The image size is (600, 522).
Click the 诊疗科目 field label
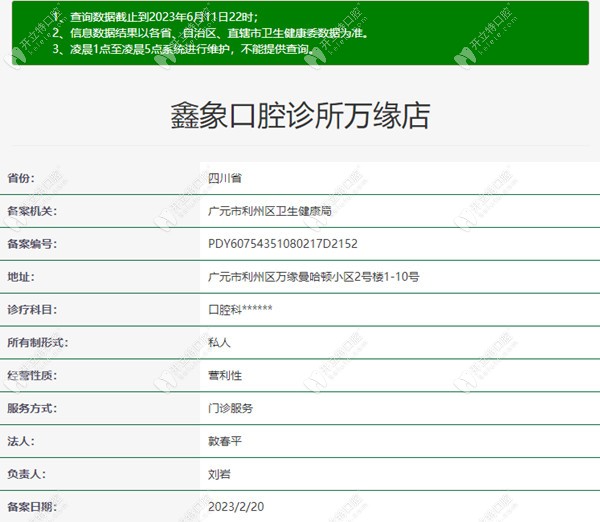coord(32,309)
